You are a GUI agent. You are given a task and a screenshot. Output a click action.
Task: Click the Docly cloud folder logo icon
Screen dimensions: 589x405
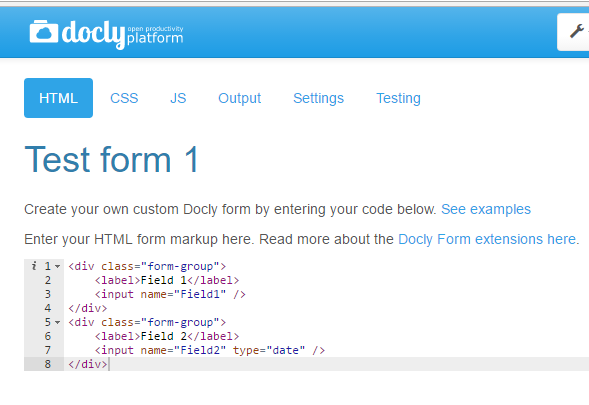[44, 32]
